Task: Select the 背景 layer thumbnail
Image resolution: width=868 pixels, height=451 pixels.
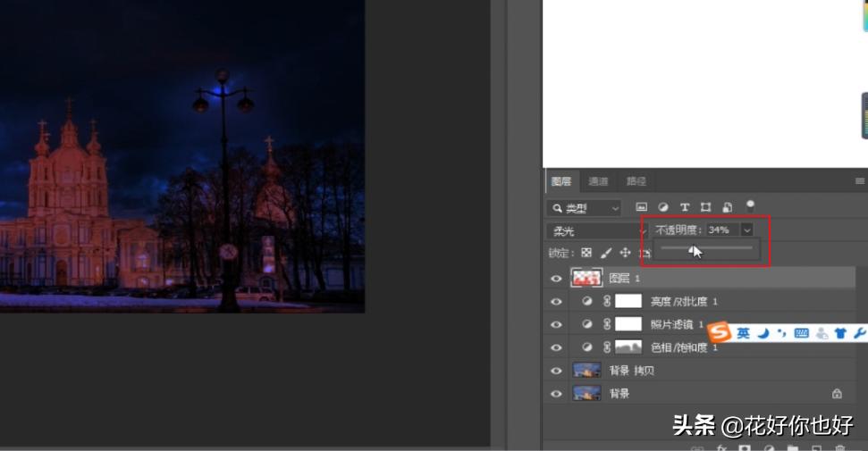Action: (586, 394)
